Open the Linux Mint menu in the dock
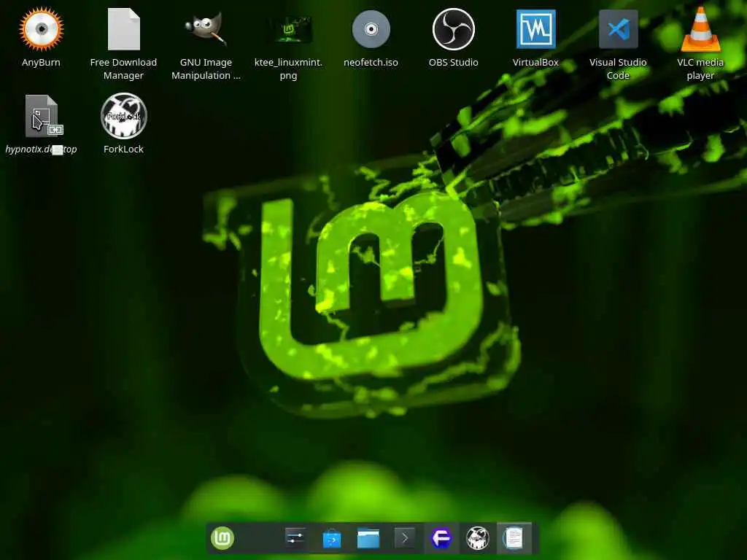747x560 pixels. pos(222,538)
